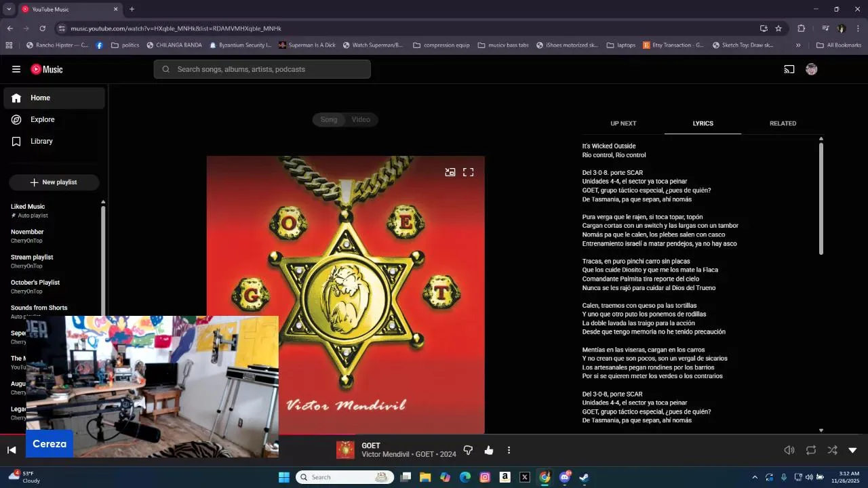Click the GOET album thumbnail in player bar
This screenshot has height=488, width=868.
(x=345, y=450)
